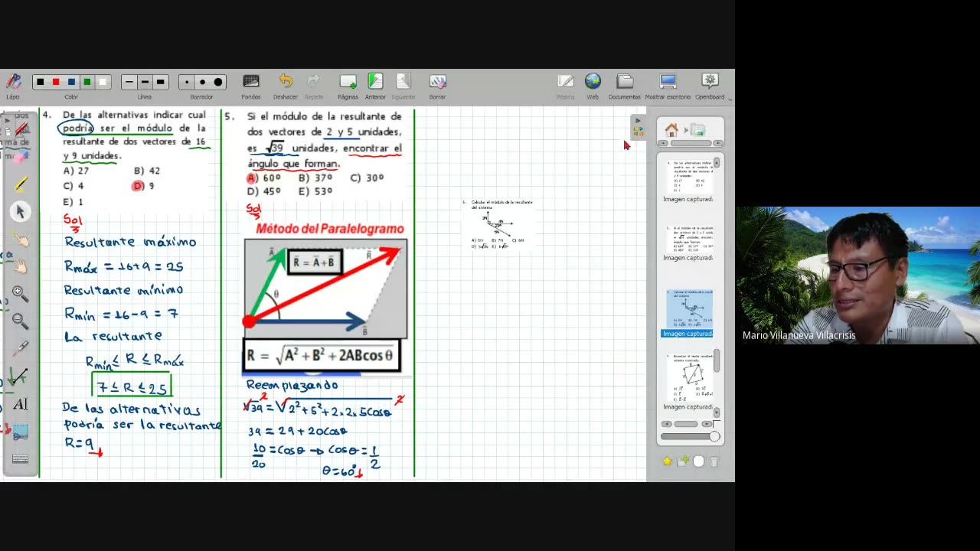
Task: Collapse the right library panel tab
Action: pos(638,128)
